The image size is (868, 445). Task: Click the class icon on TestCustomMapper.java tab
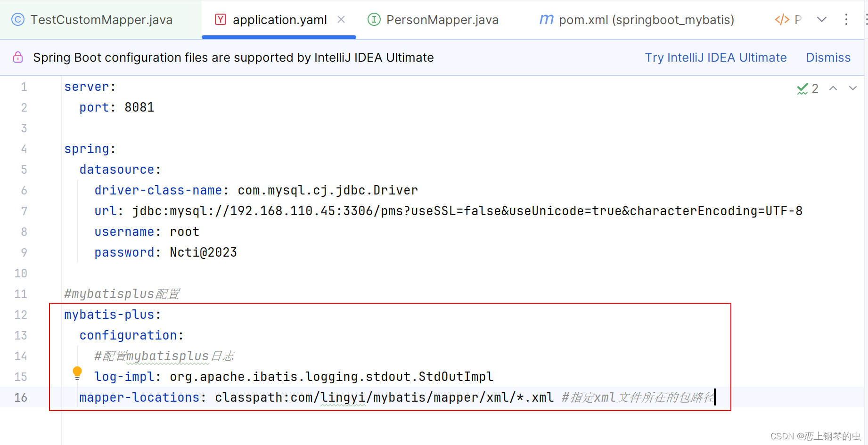point(17,19)
